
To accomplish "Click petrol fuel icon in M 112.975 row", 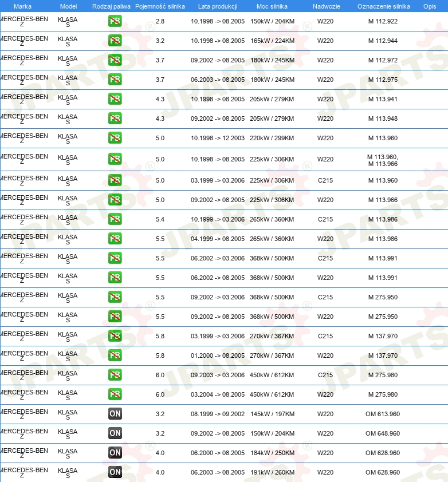I will pyautogui.click(x=115, y=80).
